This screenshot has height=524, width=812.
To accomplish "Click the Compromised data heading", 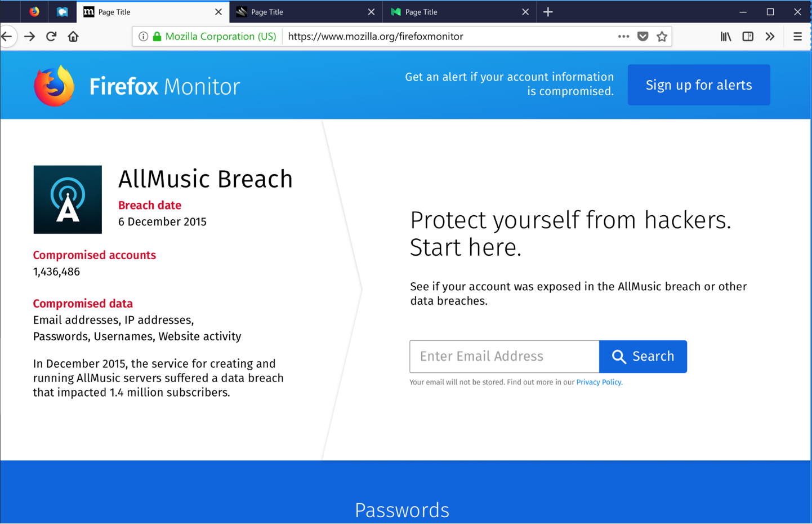I will (x=83, y=304).
